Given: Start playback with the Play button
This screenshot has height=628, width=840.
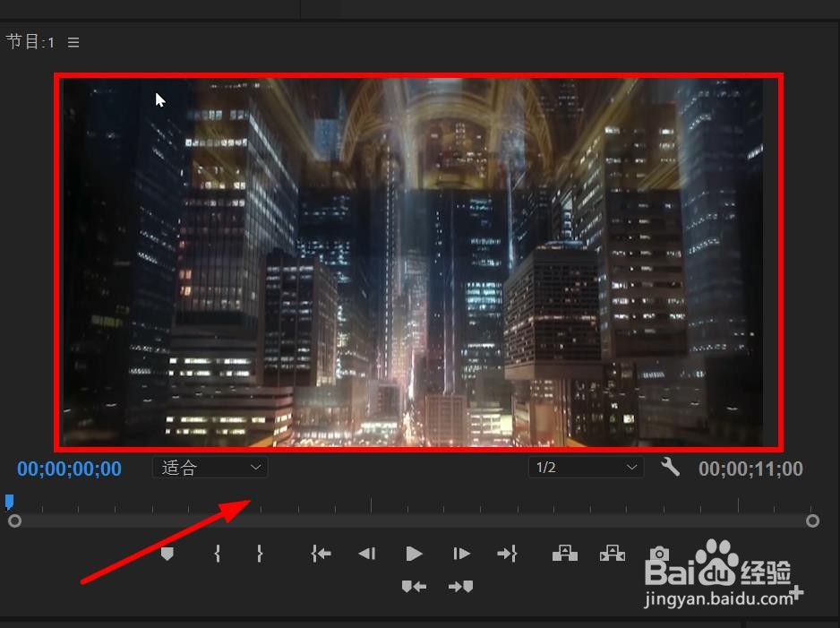Looking at the screenshot, I should (x=414, y=554).
